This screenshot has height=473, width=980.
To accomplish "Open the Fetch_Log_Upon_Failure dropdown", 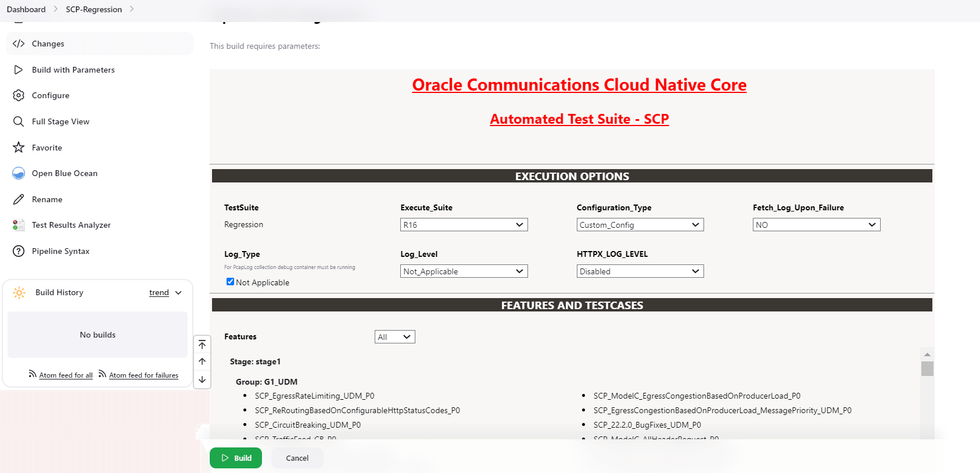I will [x=817, y=225].
